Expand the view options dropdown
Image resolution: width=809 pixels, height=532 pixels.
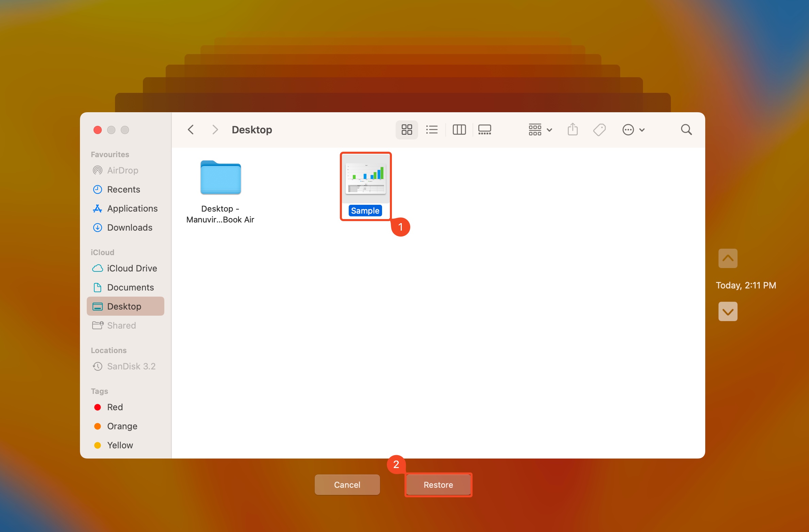(x=538, y=130)
